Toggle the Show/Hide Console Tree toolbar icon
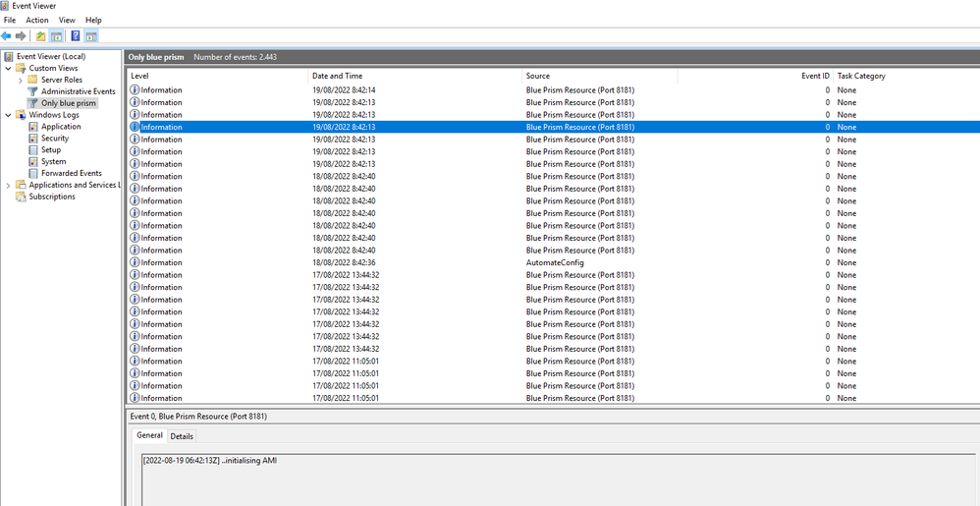Image resolution: width=980 pixels, height=506 pixels. coord(56,35)
